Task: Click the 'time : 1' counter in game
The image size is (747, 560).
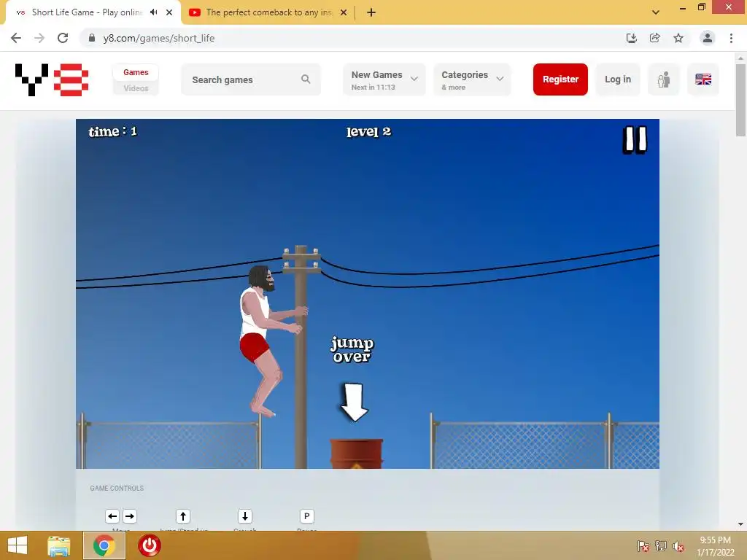Action: [113, 131]
